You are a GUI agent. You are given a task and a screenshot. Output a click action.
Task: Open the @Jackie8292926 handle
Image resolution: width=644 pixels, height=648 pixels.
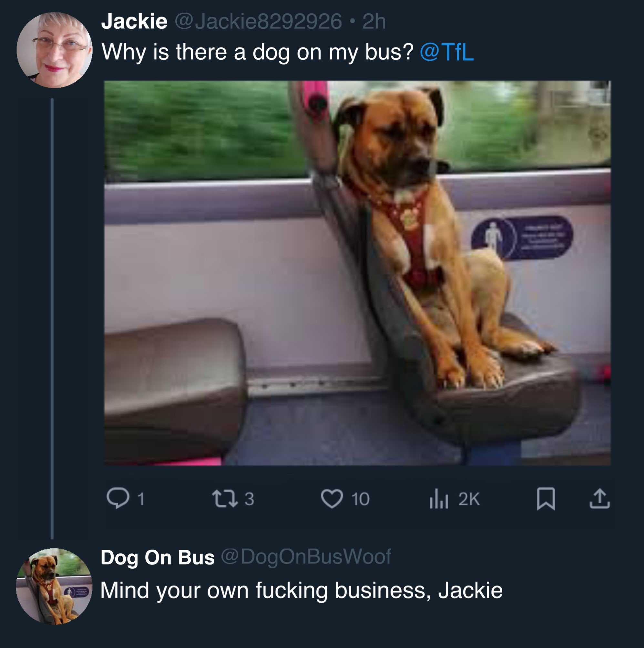[258, 22]
